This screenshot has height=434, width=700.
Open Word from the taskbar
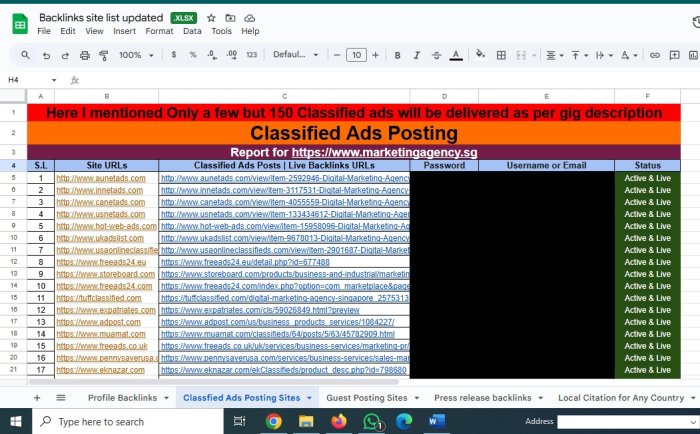(437, 421)
